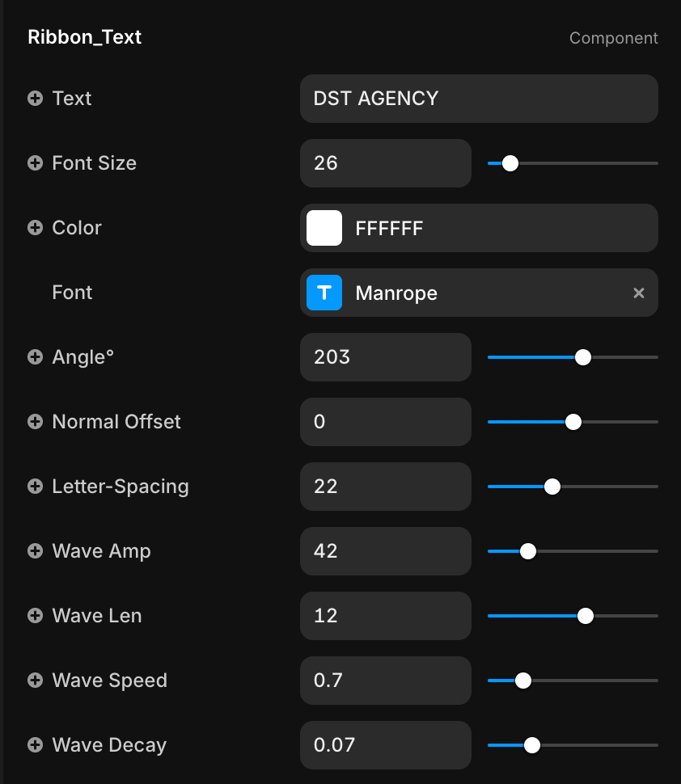This screenshot has height=784, width=681.
Task: Click the plus icon beside Letter-Spacing
Action: click(35, 486)
